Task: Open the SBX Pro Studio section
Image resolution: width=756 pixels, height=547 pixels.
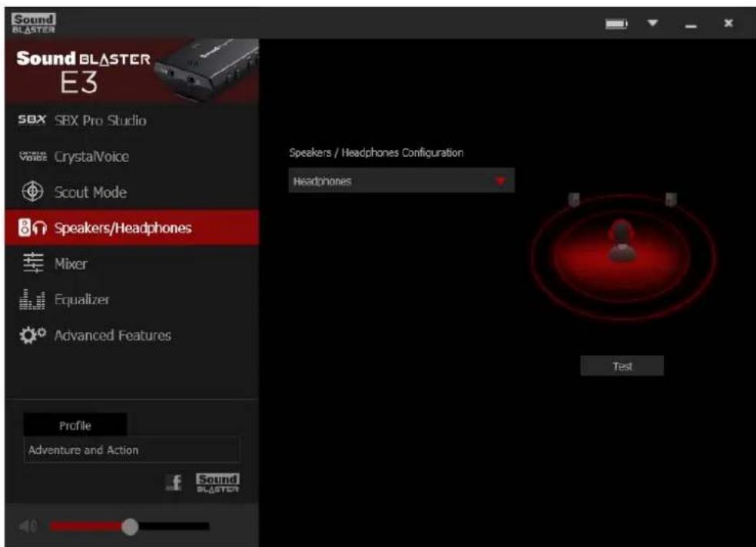Action: (x=132, y=120)
